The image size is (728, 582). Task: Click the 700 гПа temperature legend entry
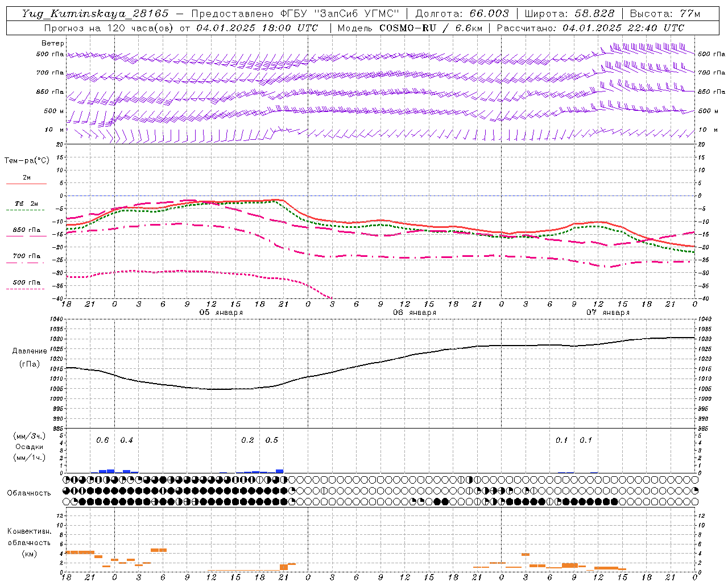click(x=27, y=256)
